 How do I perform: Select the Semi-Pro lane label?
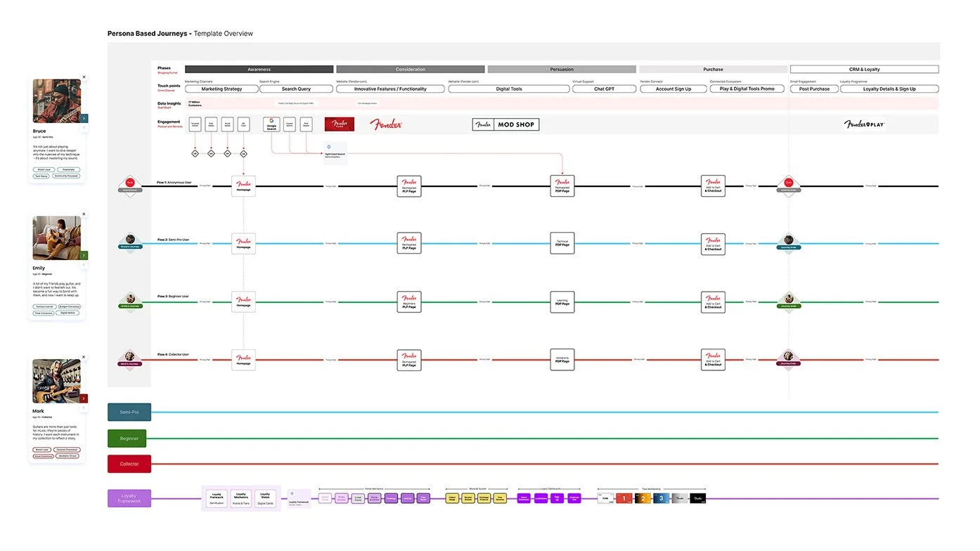click(x=129, y=412)
